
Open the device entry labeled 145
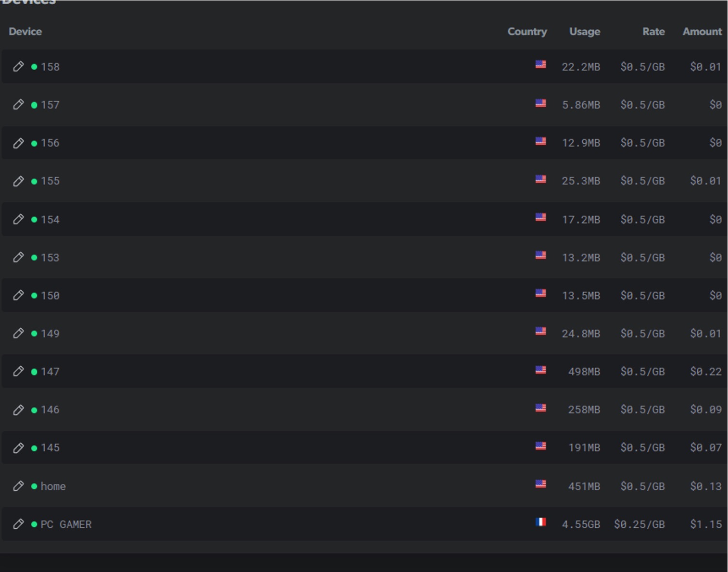(50, 448)
